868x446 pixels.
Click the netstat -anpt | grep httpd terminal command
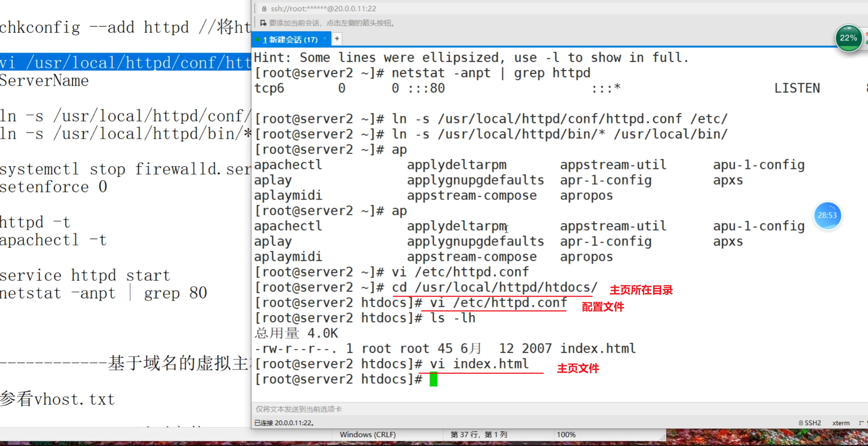[491, 73]
